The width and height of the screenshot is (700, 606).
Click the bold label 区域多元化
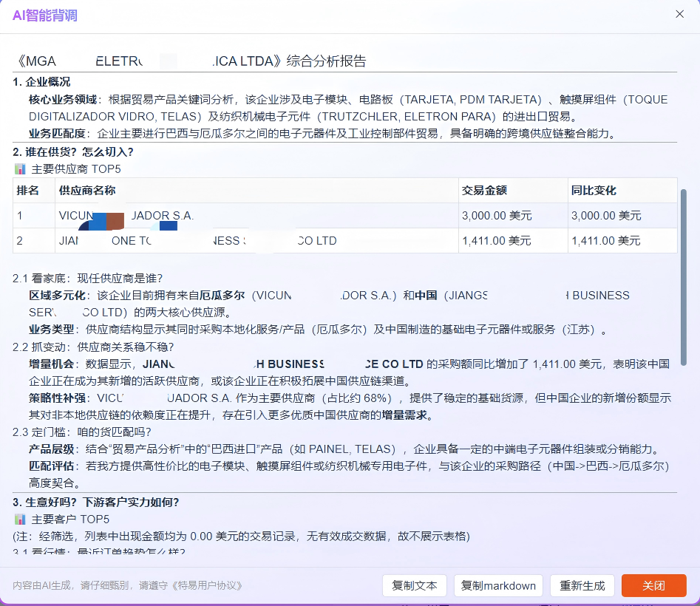point(57,296)
